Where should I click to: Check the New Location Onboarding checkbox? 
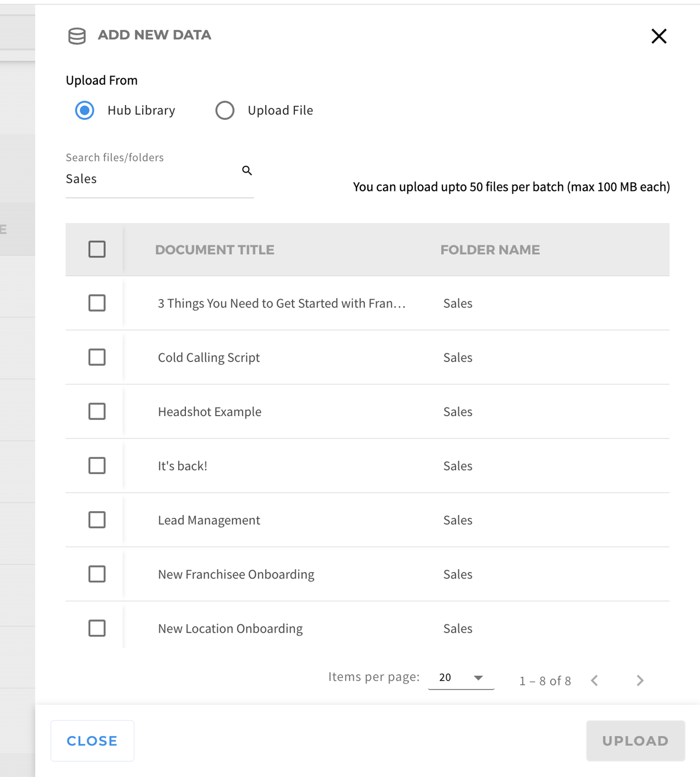[x=97, y=628]
